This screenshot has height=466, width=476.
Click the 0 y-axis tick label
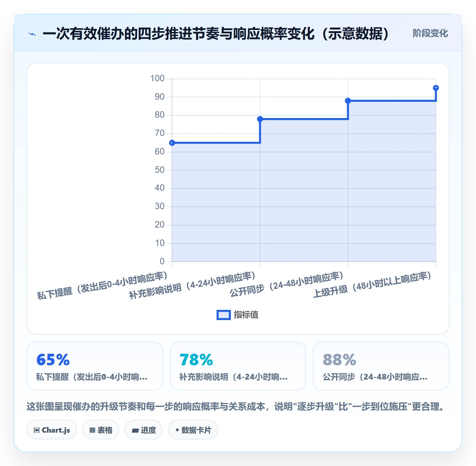coord(162,261)
